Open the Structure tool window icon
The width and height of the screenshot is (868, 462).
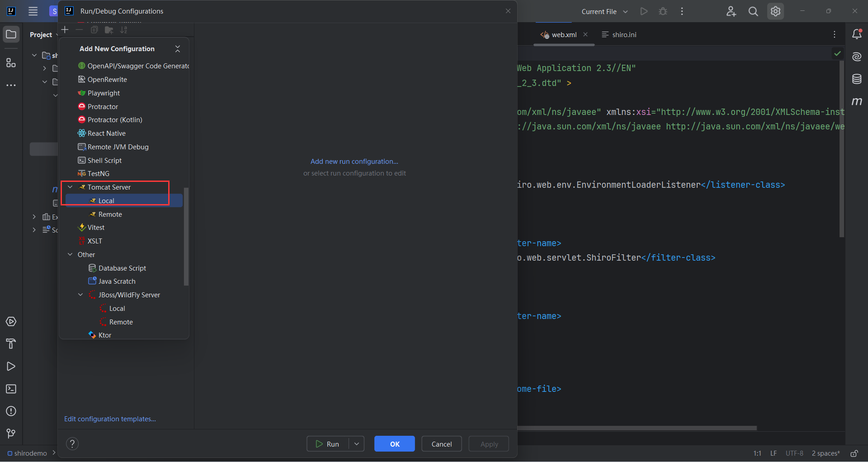pos(11,63)
